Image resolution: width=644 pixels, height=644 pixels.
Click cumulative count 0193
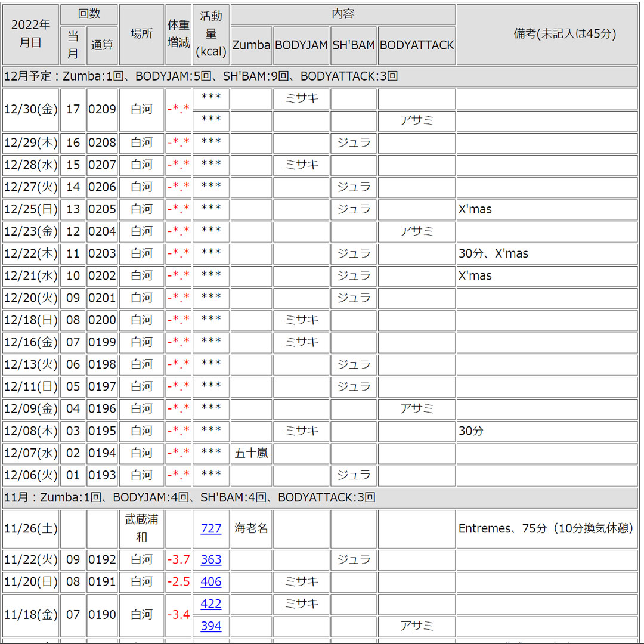(x=103, y=476)
